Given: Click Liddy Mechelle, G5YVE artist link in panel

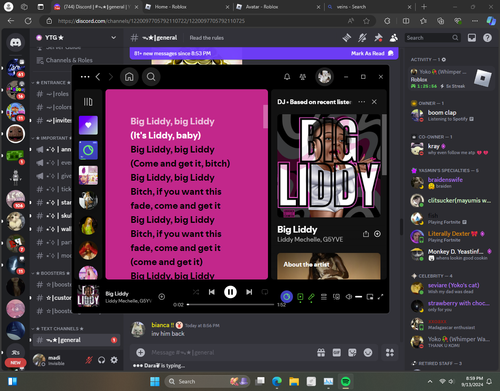Looking at the screenshot, I should point(310,240).
